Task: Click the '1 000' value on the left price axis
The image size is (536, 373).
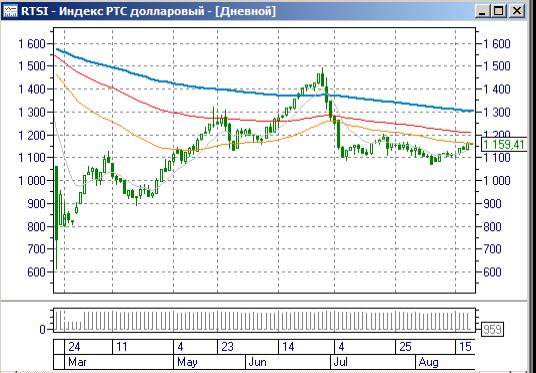Action: click(32, 181)
